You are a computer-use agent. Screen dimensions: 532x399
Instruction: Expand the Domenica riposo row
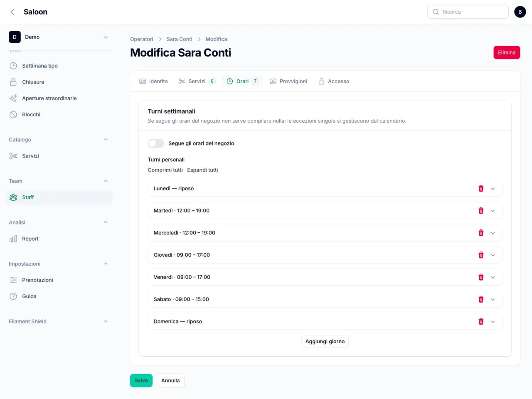pos(493,322)
